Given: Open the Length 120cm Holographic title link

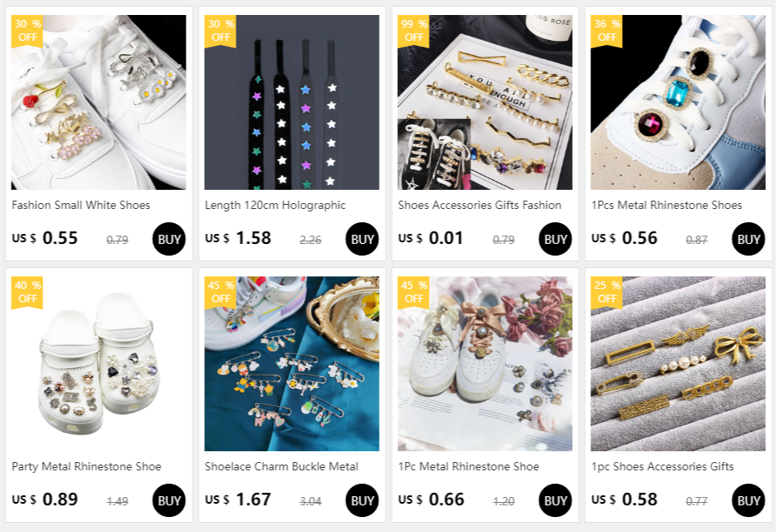Looking at the screenshot, I should [275, 206].
